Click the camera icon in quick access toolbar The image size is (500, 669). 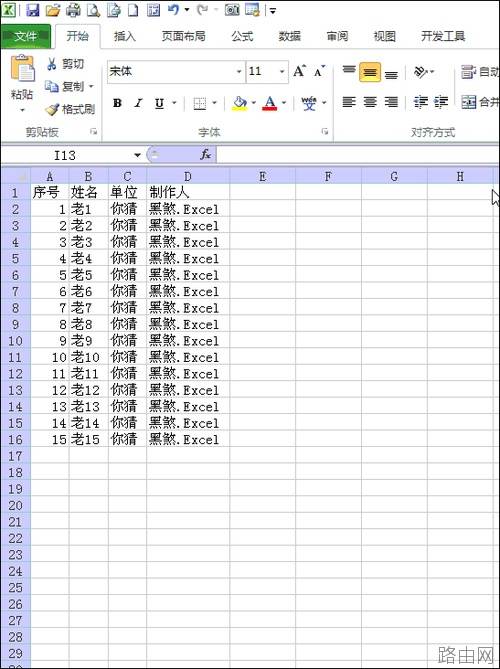coord(232,9)
